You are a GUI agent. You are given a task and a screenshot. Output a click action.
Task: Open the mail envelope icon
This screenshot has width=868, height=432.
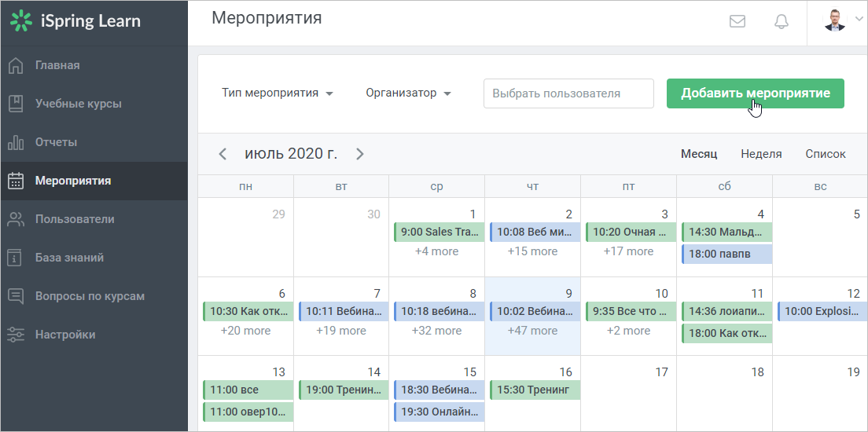737,21
